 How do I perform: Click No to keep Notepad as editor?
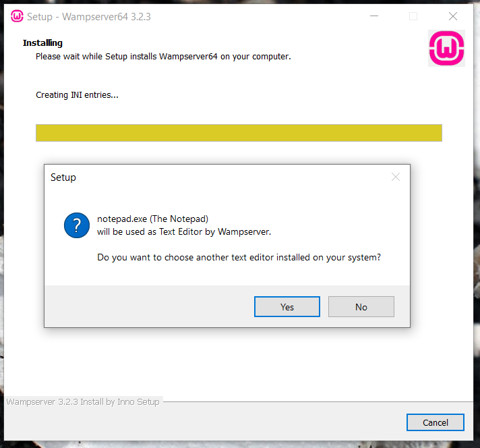pos(361,306)
